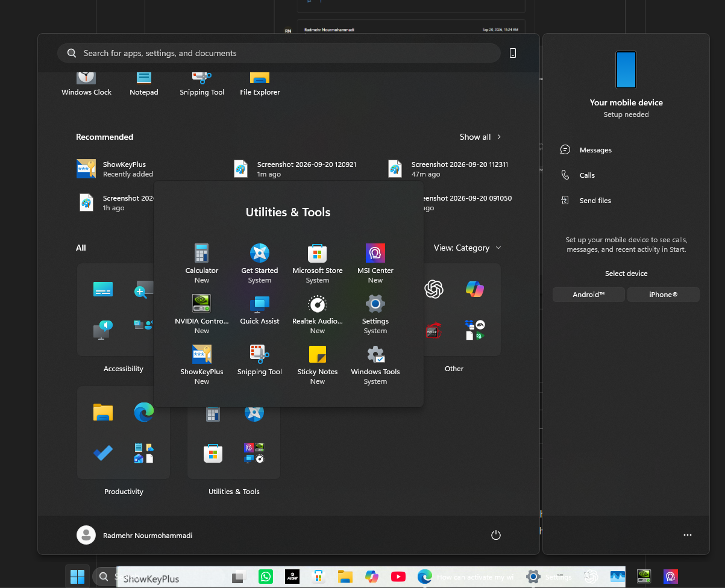Open File Explorer in Productivity category
The image size is (725, 588).
click(103, 412)
